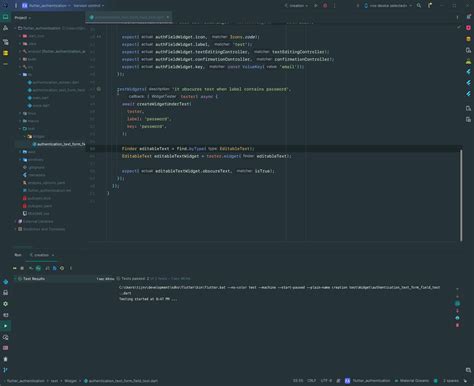Viewport: 474px width, 386px height.
Task: Click the recent tabs dots above editor
Action: [457, 17]
